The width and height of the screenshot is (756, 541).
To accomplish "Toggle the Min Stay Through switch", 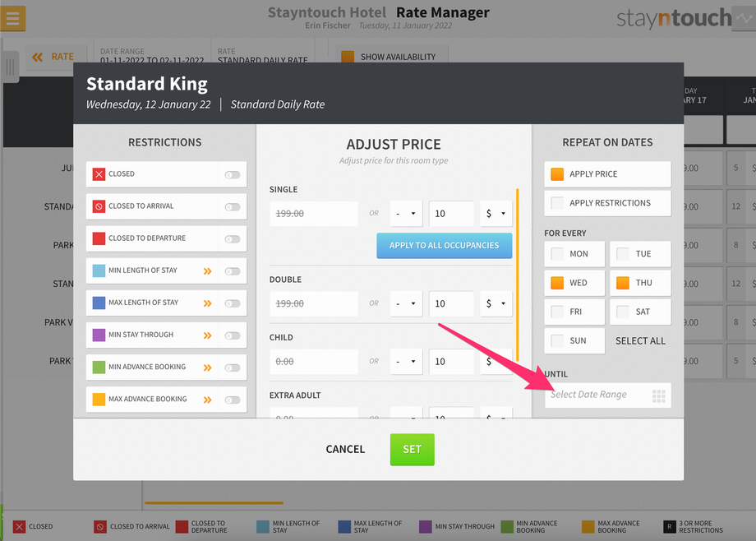I will tap(233, 335).
